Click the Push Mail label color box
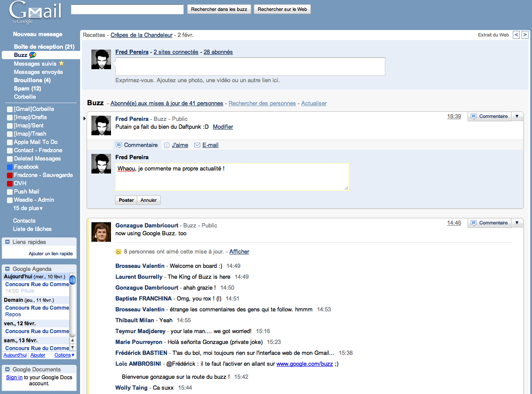 point(10,192)
